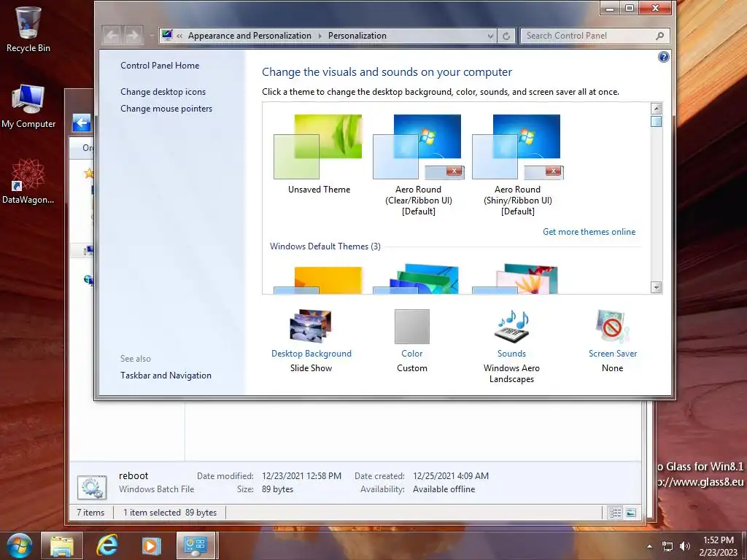747x560 pixels.
Task: Click the Personalization breadcrumb
Action: 357,36
